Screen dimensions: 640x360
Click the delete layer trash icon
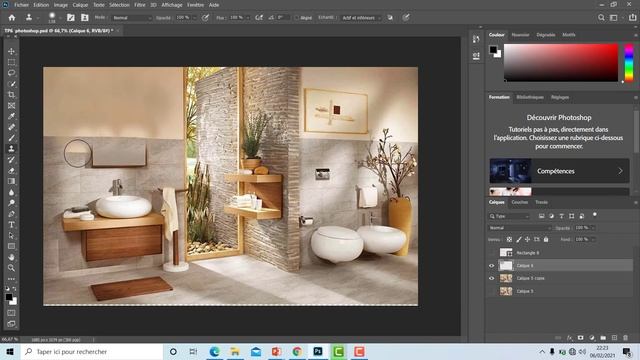[625, 338]
